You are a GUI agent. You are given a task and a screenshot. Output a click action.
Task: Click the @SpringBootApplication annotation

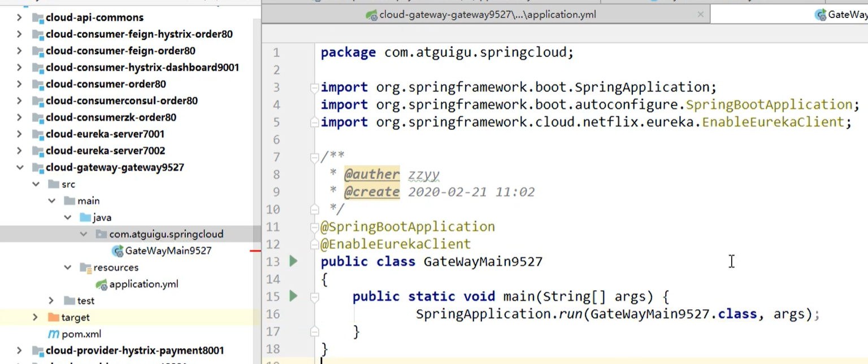coord(407,227)
